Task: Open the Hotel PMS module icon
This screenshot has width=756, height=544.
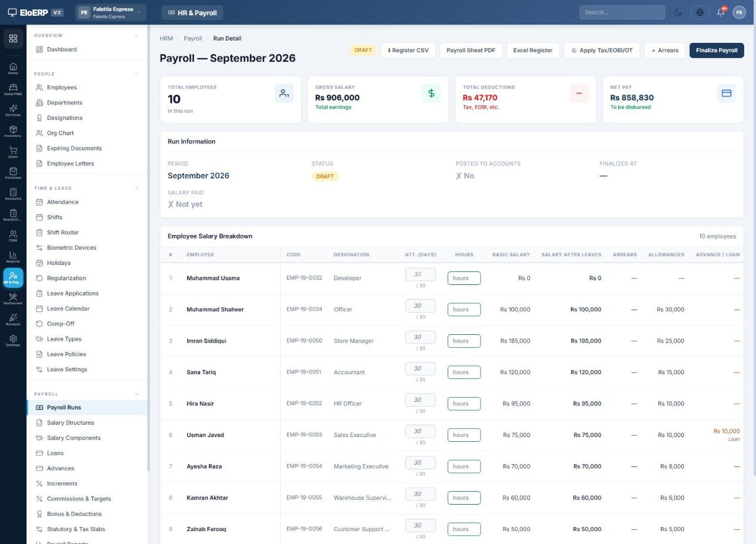Action: click(x=13, y=89)
